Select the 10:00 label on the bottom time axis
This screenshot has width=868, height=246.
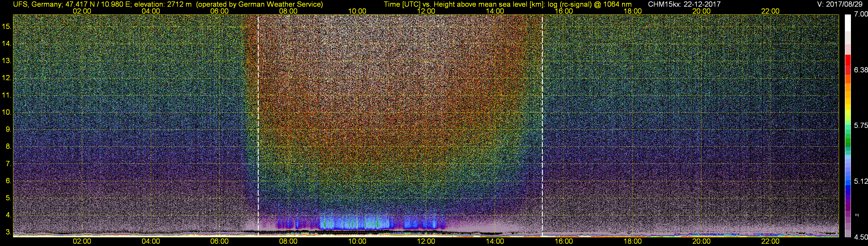pos(357,241)
